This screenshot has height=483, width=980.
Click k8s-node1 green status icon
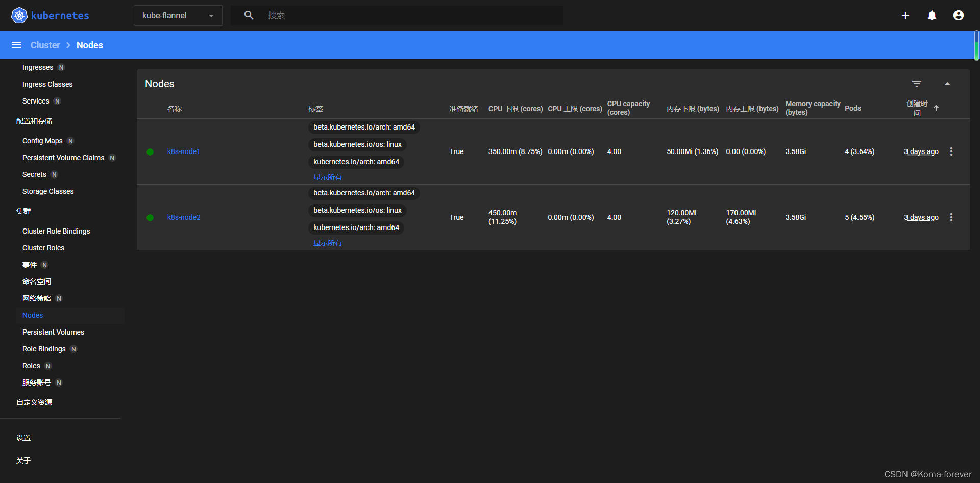[150, 152]
